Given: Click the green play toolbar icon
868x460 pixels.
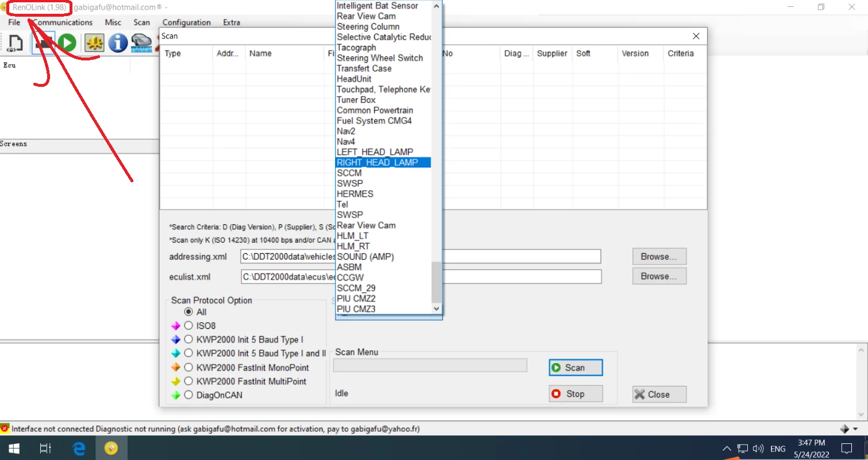Looking at the screenshot, I should tap(67, 43).
